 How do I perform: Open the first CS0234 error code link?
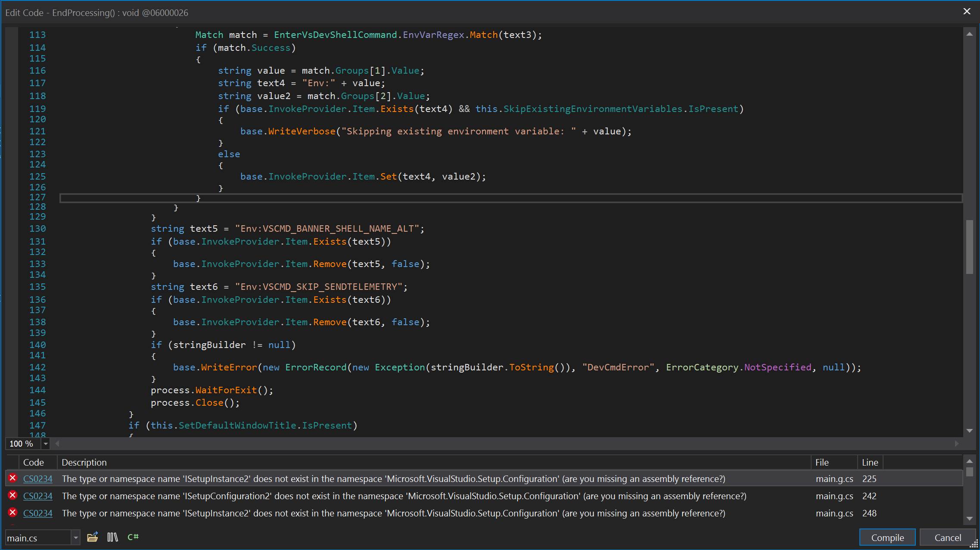coord(38,479)
